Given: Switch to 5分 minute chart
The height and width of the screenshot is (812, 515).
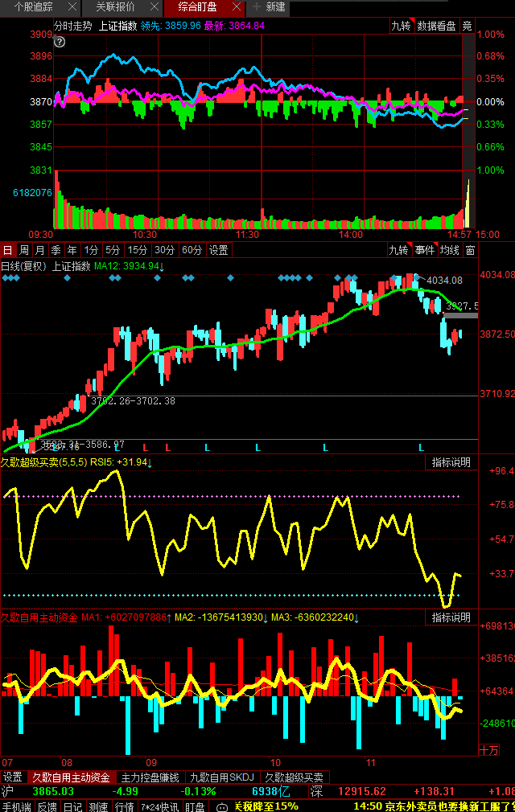Looking at the screenshot, I should point(113,250).
